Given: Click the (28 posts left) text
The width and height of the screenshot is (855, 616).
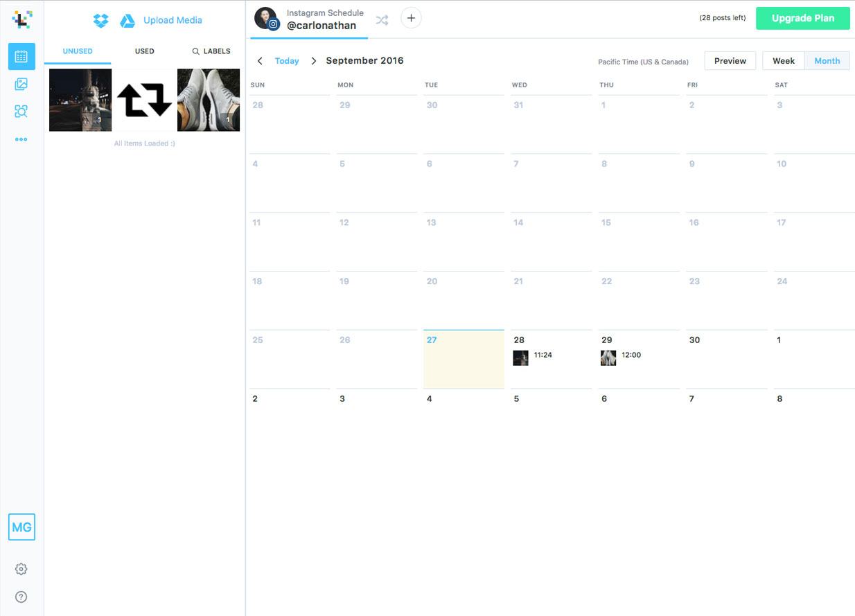Looking at the screenshot, I should [x=723, y=18].
